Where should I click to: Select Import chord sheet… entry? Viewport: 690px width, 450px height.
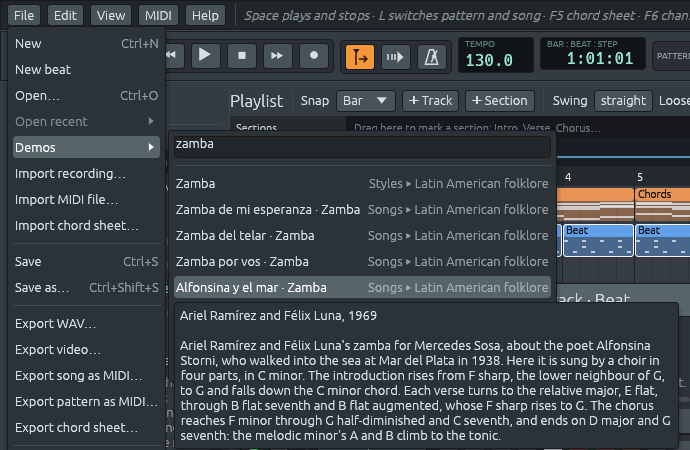[x=86, y=225]
